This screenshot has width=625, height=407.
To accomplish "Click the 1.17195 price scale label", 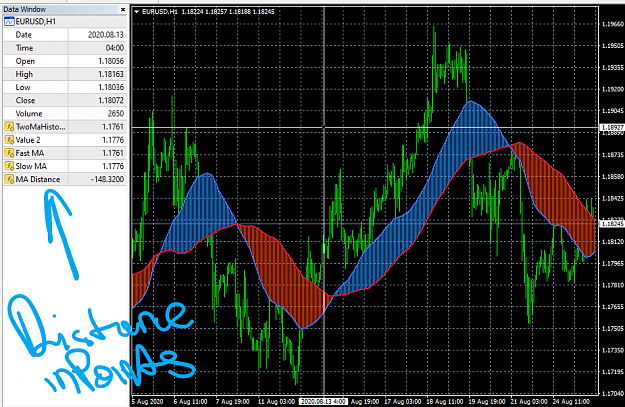I will tap(613, 372).
